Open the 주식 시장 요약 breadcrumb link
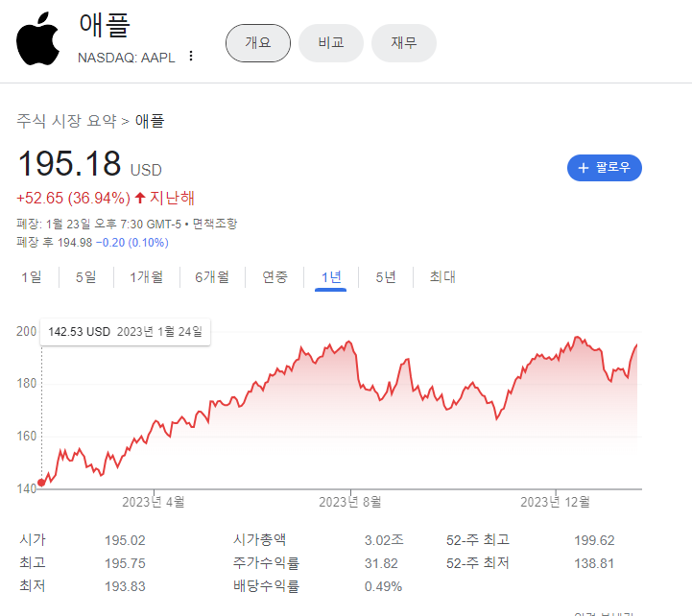Viewport: 692px width, 616px height. pyautogui.click(x=66, y=121)
